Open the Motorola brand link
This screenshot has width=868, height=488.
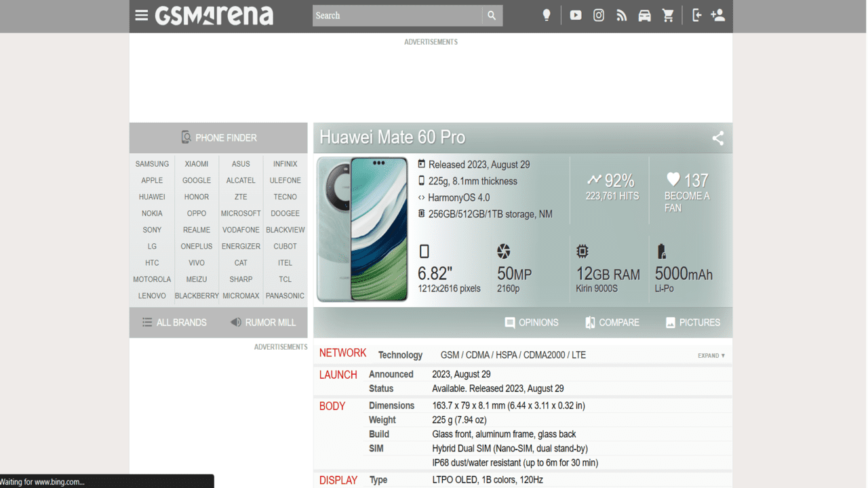coord(152,279)
